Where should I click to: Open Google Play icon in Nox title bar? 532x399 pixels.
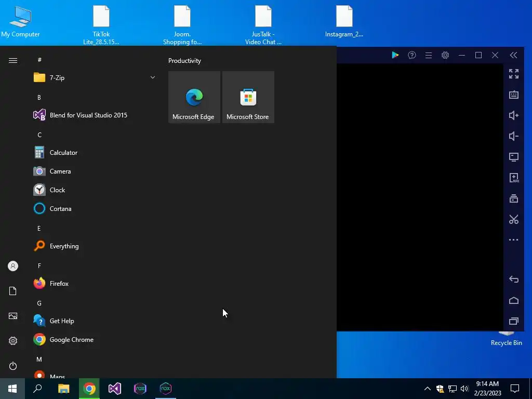click(395, 55)
